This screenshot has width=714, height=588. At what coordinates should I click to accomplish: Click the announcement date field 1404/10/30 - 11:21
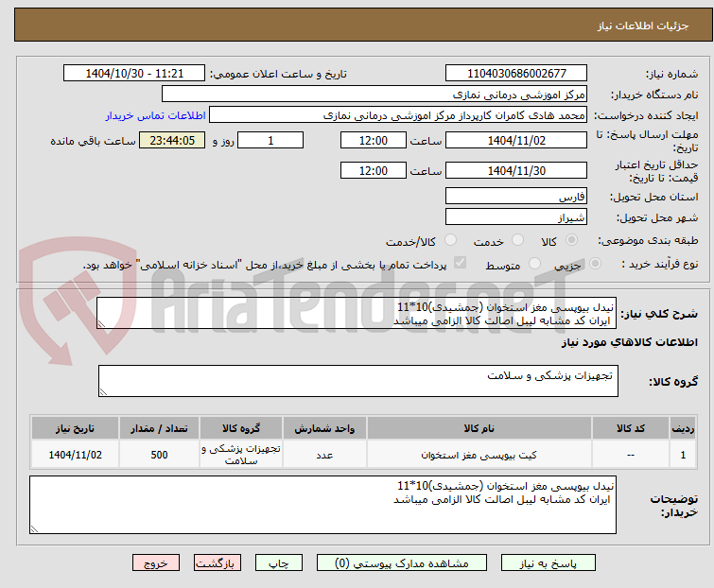[x=134, y=74]
